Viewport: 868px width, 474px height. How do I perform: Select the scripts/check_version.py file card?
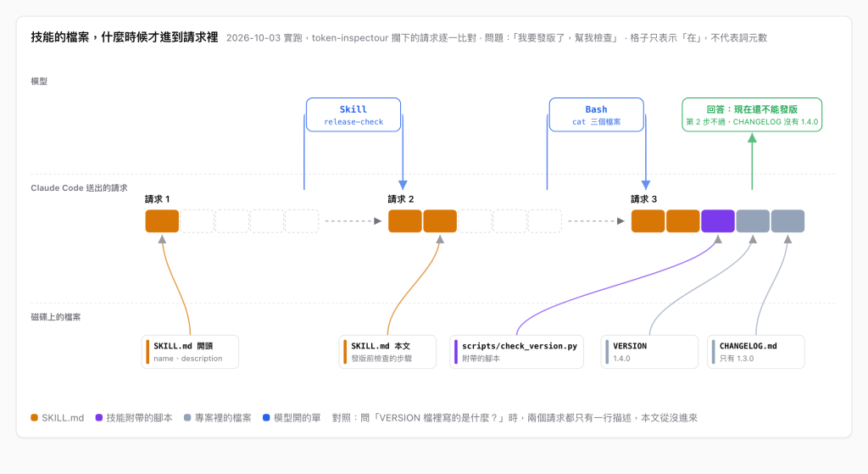point(516,352)
